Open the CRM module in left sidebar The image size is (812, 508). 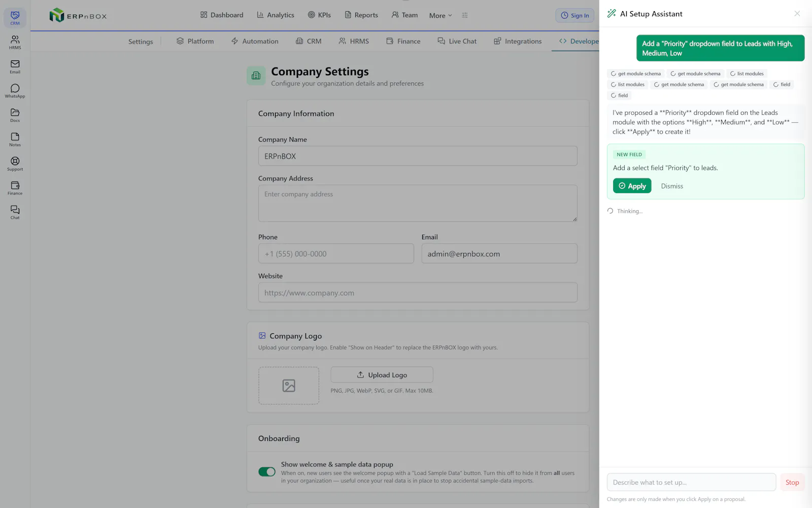point(15,18)
